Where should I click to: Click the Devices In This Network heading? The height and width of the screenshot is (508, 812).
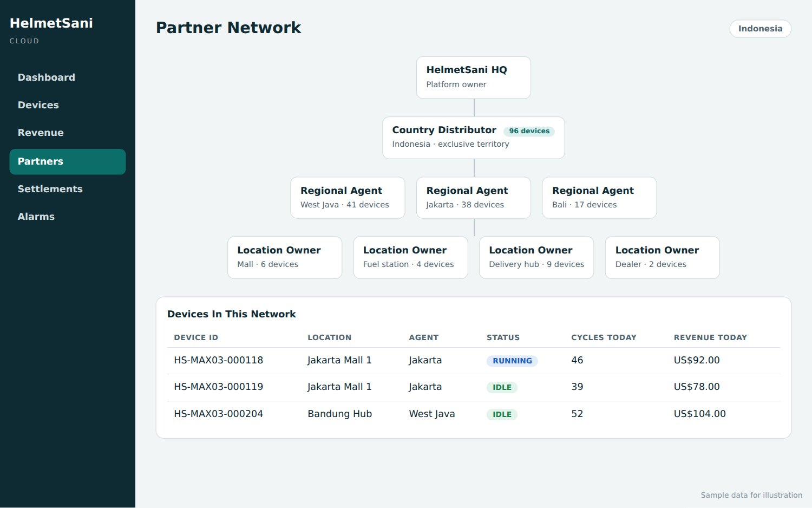[232, 314]
